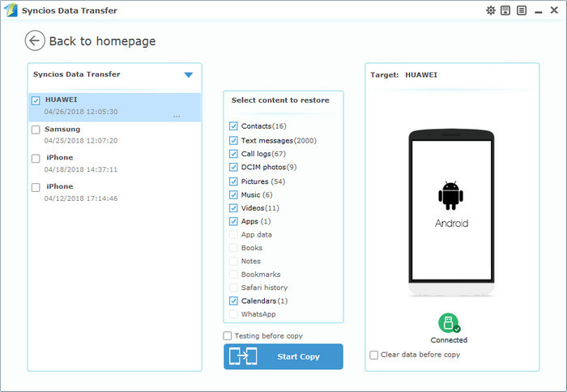The image size is (567, 392).
Task: Click the Syncios logo in title bar
Action: (11, 11)
